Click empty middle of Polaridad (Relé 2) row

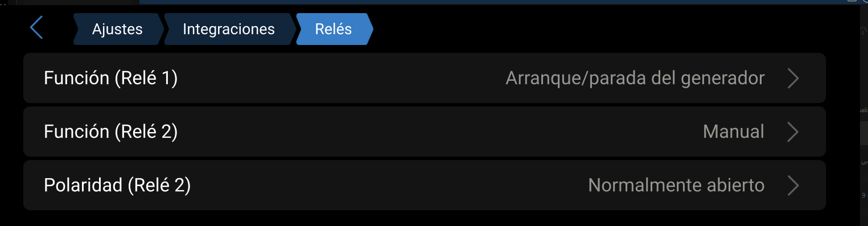coord(387,186)
